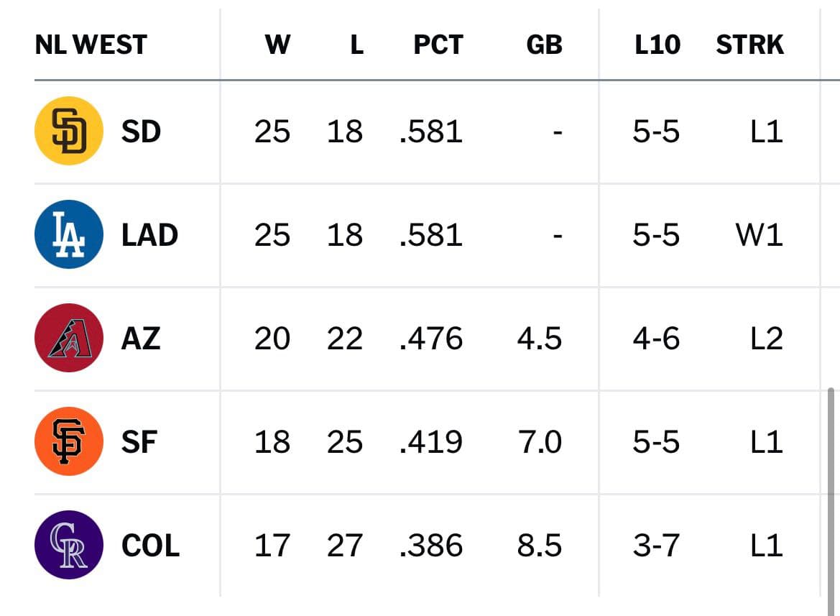Open the Arizona Diamondbacks logo
The image size is (840, 616).
[x=68, y=338]
